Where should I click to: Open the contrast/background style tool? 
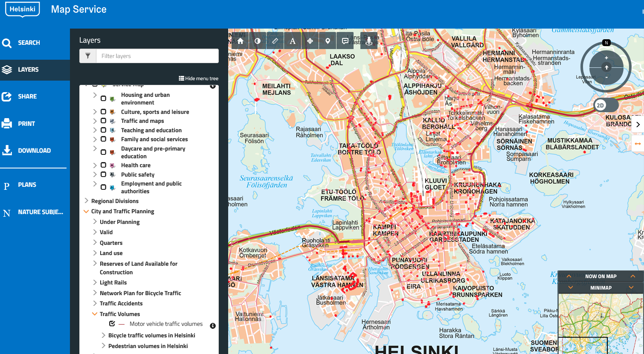(x=258, y=40)
